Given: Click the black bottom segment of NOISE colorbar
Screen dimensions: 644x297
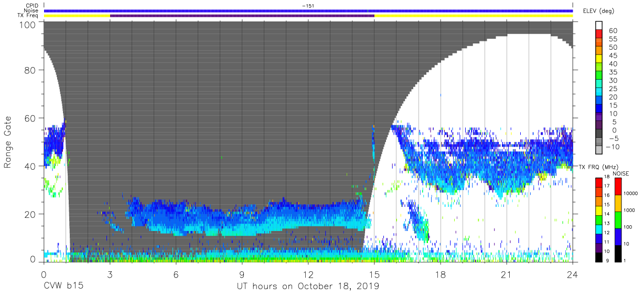Looking at the screenshot, I should click(x=618, y=254).
